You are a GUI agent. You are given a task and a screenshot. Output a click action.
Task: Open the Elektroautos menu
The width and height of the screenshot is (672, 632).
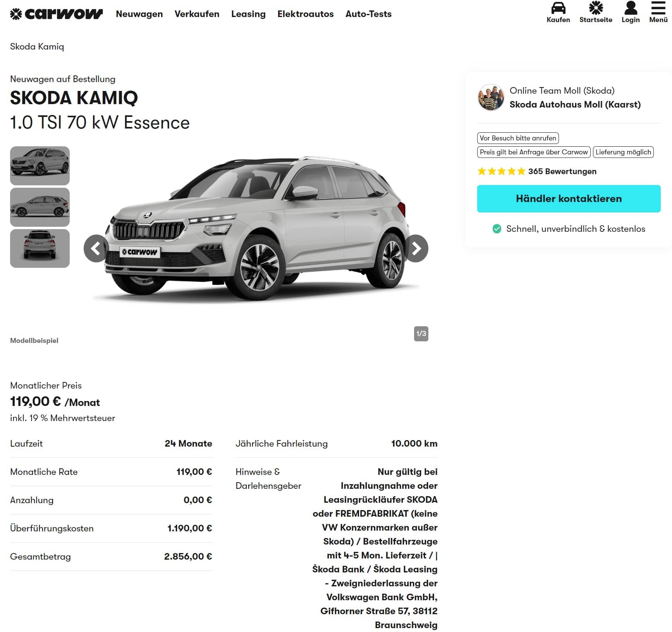306,14
